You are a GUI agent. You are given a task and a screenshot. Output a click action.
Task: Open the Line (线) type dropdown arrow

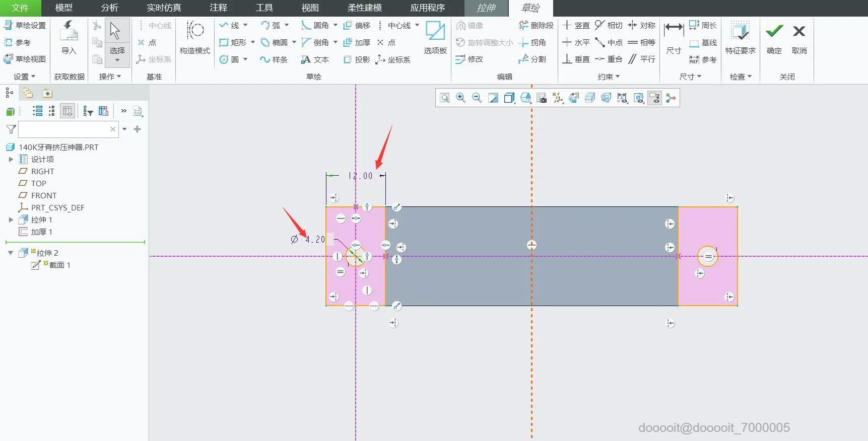click(245, 25)
